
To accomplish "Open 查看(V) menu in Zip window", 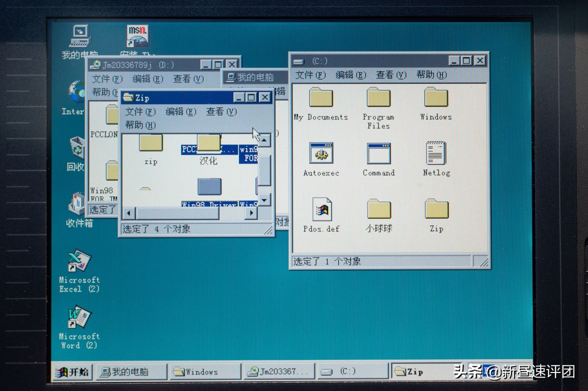I will click(x=221, y=112).
